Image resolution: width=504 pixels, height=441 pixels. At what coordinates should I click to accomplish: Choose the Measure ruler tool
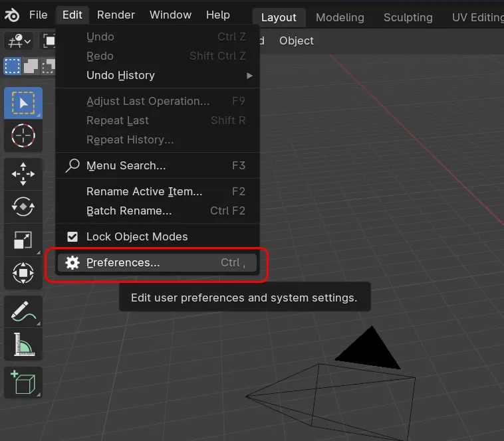(23, 344)
